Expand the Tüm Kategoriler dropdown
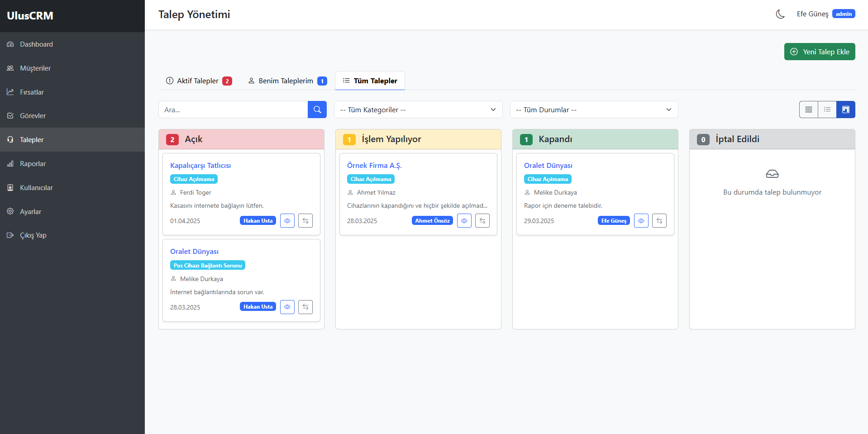Viewport: 868px width, 434px height. (418, 110)
